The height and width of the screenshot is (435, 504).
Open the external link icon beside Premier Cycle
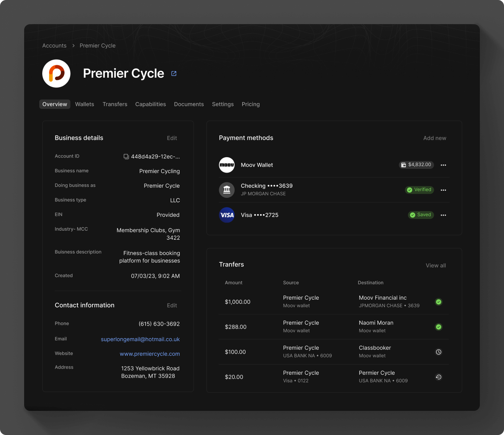[x=174, y=74]
